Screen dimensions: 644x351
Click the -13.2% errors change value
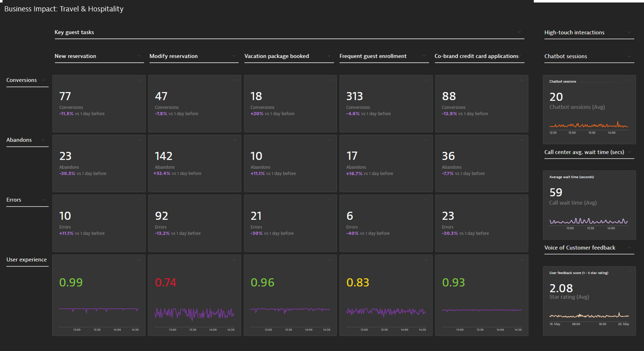pyautogui.click(x=162, y=233)
